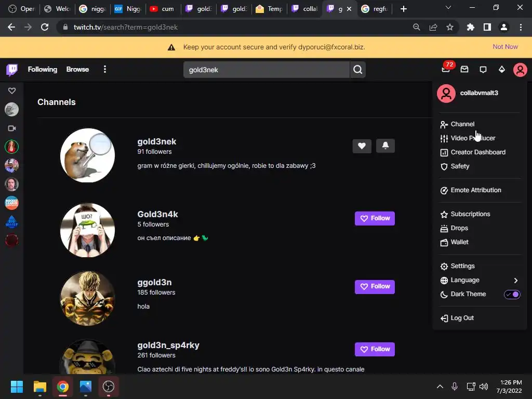Expand the tab search dropdown arrow
The width and height of the screenshot is (532, 399).
click(448, 7)
